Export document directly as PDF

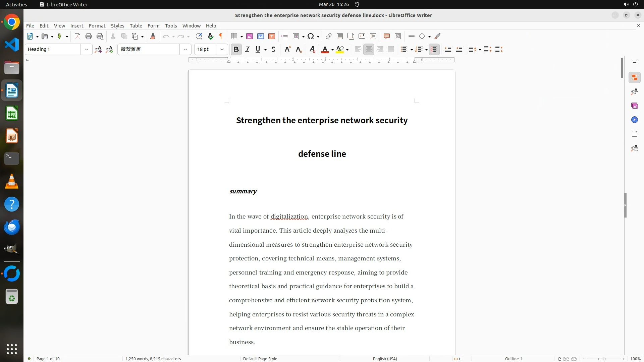pyautogui.click(x=77, y=37)
